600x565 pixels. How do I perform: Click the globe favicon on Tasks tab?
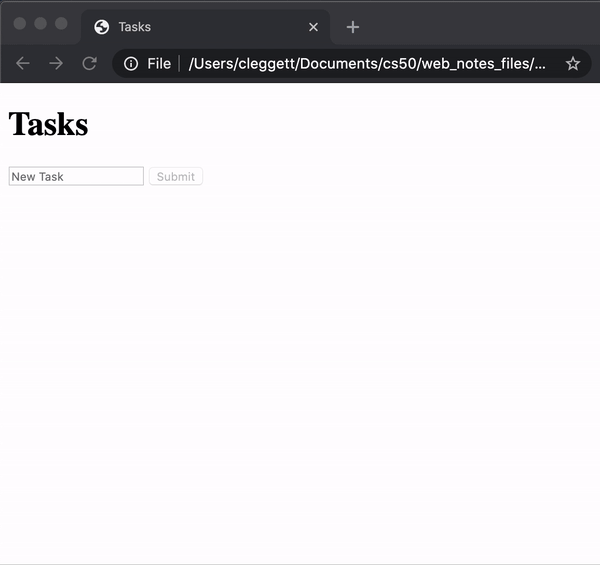pos(101,27)
